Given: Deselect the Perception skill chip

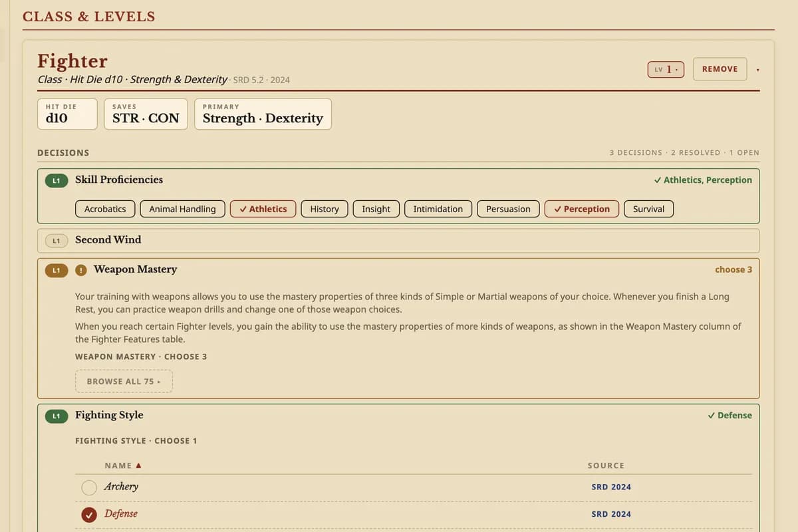Looking at the screenshot, I should (582, 209).
